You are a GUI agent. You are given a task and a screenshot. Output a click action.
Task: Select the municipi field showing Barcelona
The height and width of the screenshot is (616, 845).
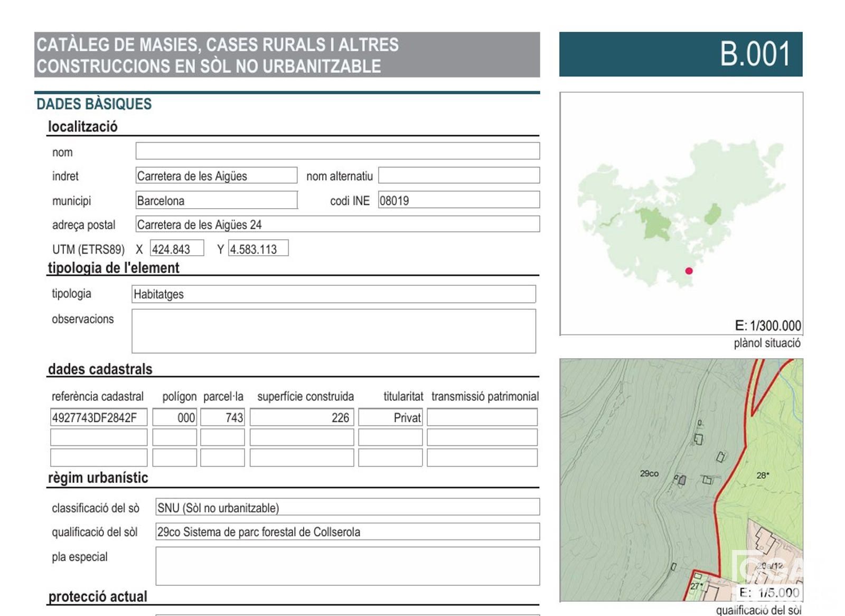(216, 200)
